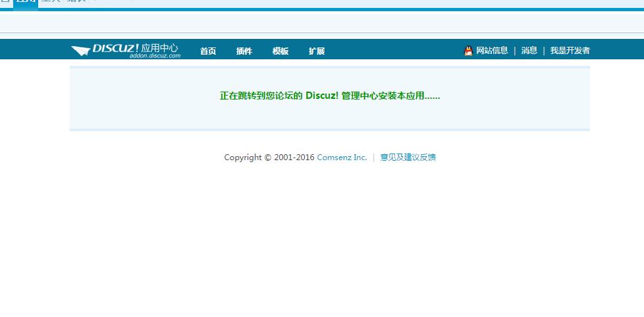This screenshot has height=317, width=644.
Task: Open the 意见及建议反馈 link
Action: 408,157
